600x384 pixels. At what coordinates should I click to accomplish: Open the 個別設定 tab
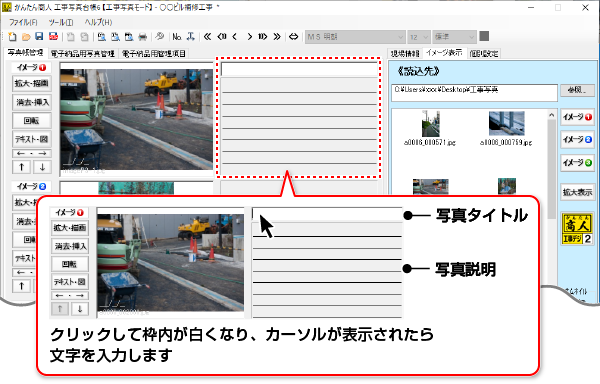coord(484,54)
